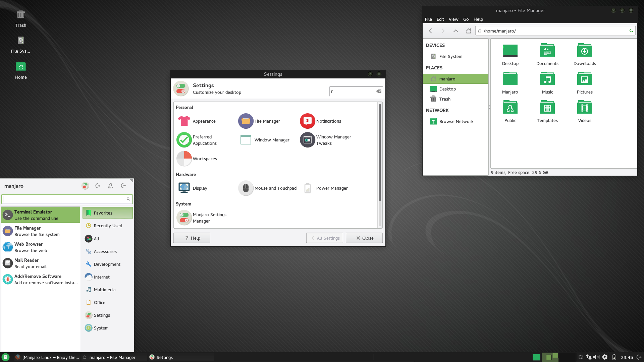The width and height of the screenshot is (644, 362).
Task: Select Office category
Action: 108,302
